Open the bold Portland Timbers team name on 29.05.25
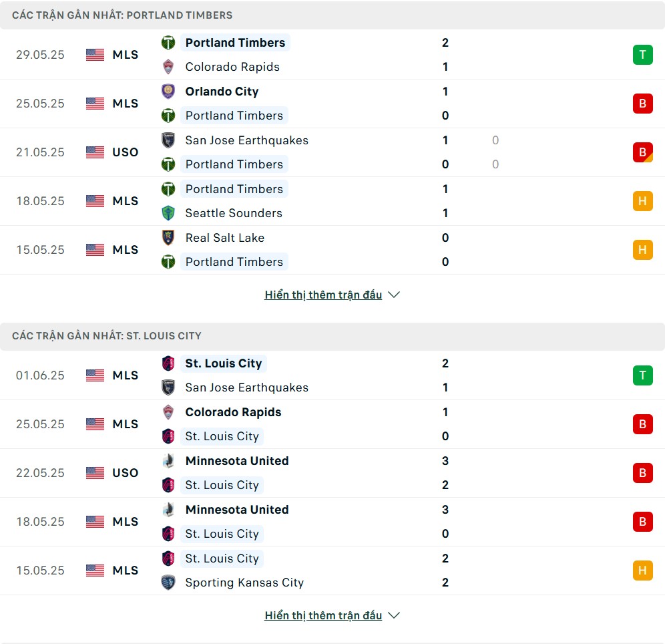This screenshot has width=665, height=644. (x=236, y=43)
